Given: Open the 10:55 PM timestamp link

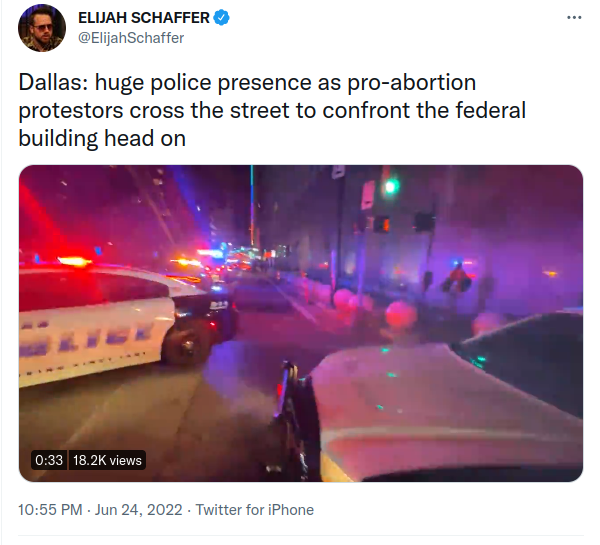Looking at the screenshot, I should (50, 510).
